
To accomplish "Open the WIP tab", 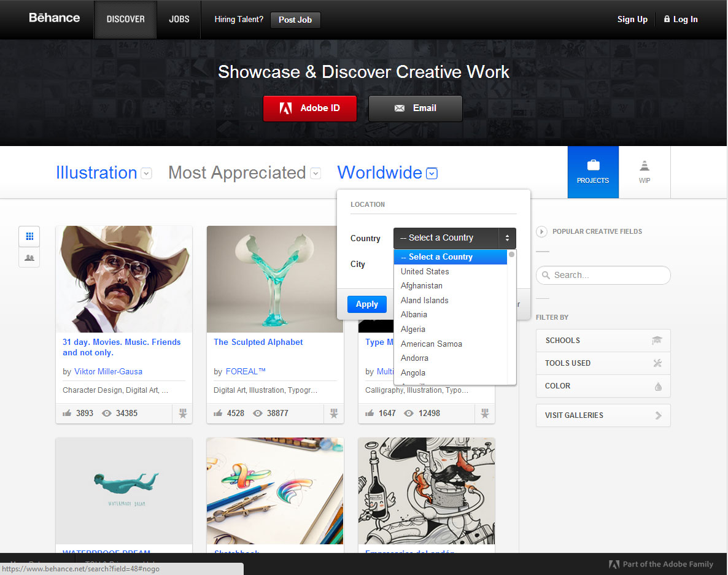I will 644,172.
